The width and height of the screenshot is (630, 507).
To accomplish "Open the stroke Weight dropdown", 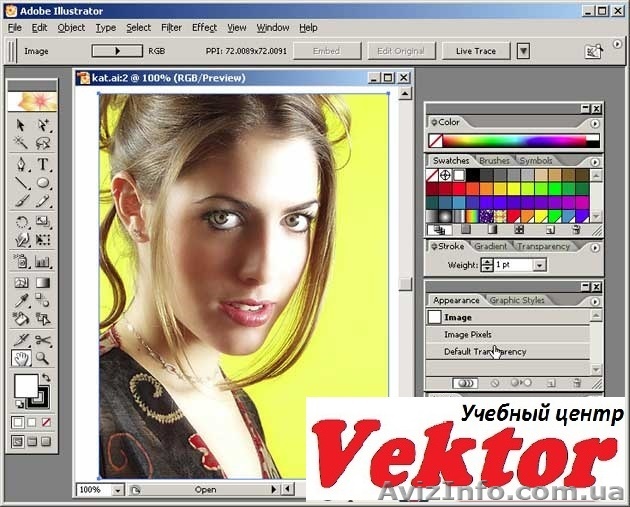I will click(539, 265).
